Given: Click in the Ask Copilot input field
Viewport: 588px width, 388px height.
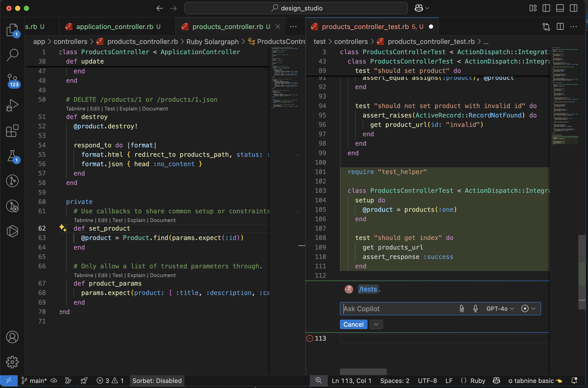Looking at the screenshot, I should point(396,309).
